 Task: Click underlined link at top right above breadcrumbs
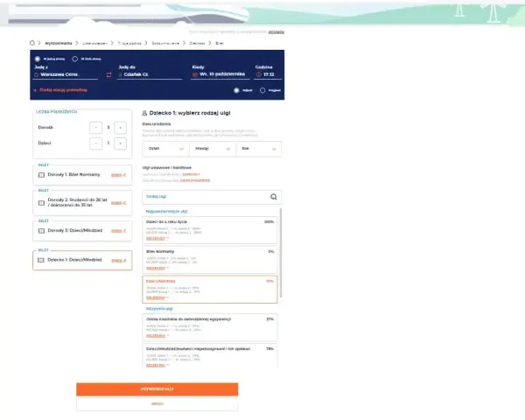(x=276, y=31)
